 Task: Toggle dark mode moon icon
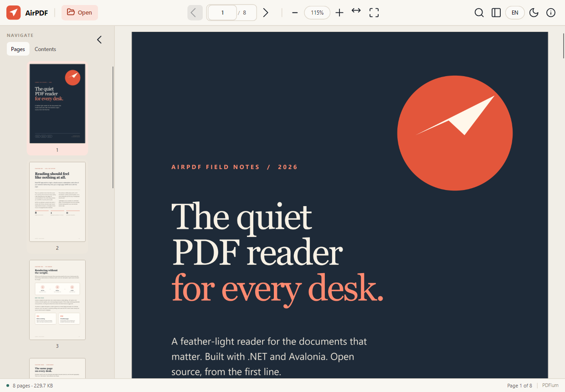point(534,13)
